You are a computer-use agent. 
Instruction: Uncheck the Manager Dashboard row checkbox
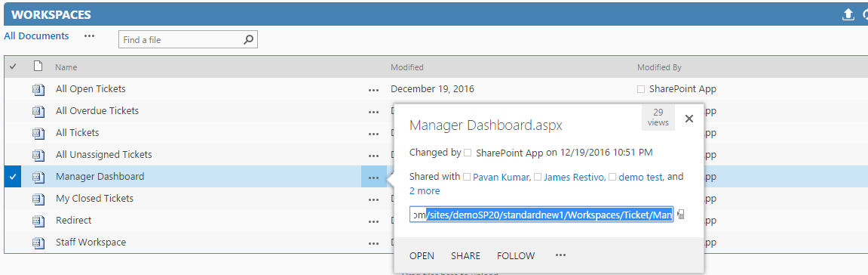point(13,177)
